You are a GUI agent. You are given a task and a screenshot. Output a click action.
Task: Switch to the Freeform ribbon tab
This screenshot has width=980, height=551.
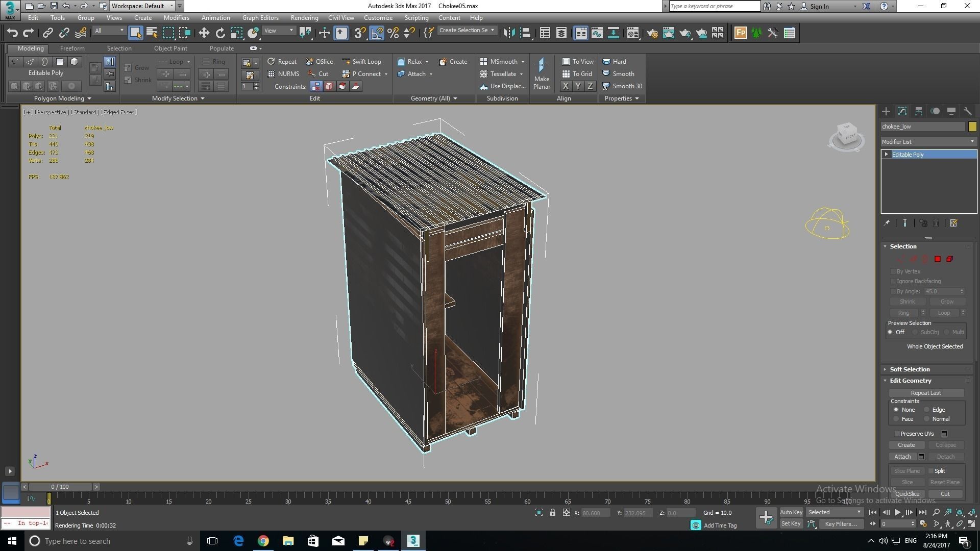coord(72,48)
